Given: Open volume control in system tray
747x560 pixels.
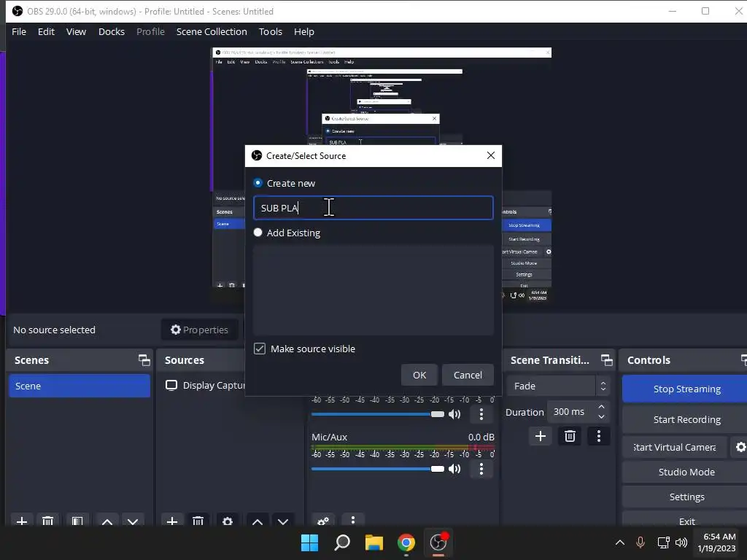Looking at the screenshot, I should [x=681, y=542].
